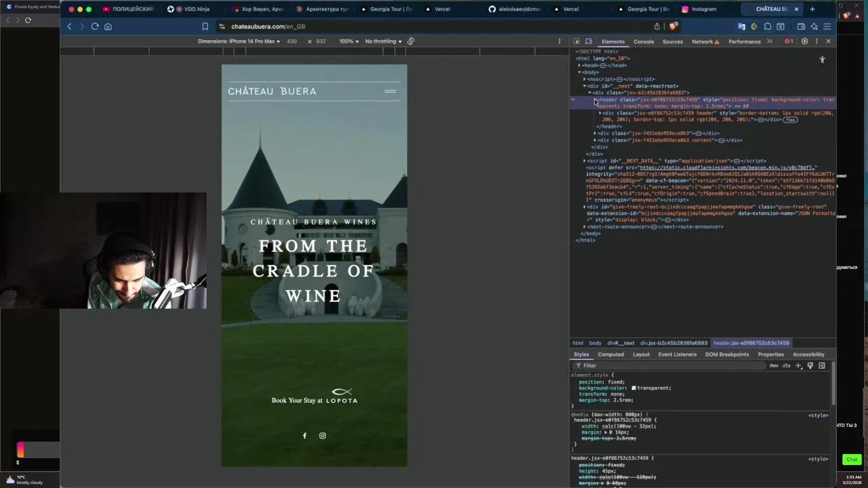The height and width of the screenshot is (488, 868).
Task: Toggle the .cls class editor
Action: coord(786,365)
